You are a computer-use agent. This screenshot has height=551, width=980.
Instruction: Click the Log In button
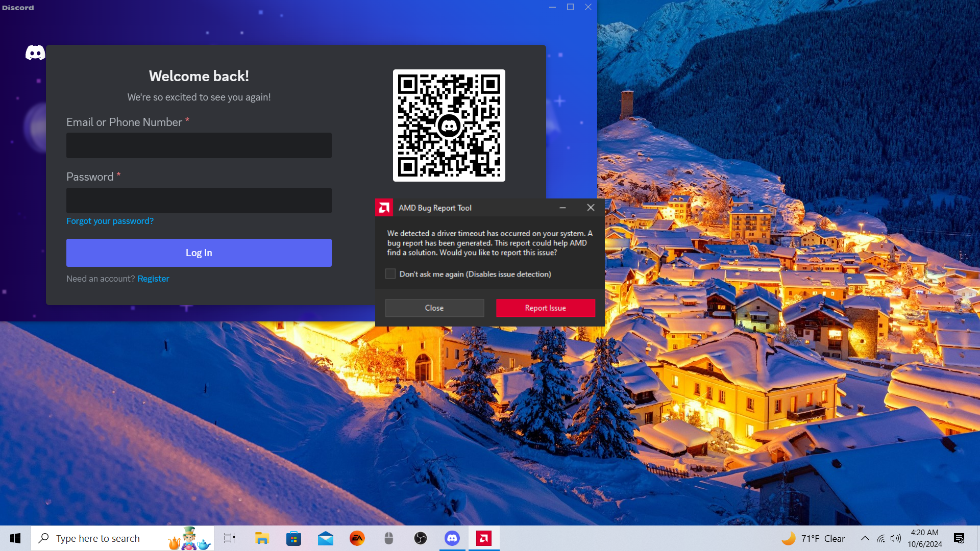pos(199,253)
